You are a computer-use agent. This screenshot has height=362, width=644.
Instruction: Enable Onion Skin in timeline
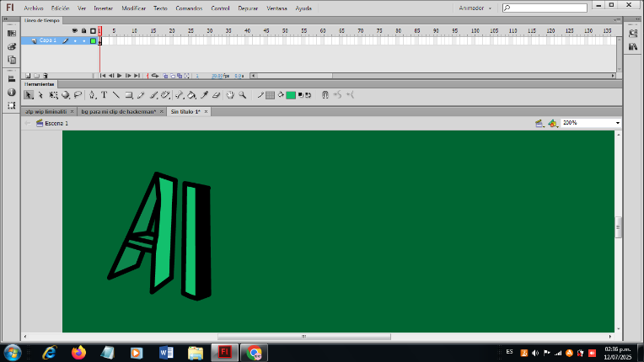point(165,76)
